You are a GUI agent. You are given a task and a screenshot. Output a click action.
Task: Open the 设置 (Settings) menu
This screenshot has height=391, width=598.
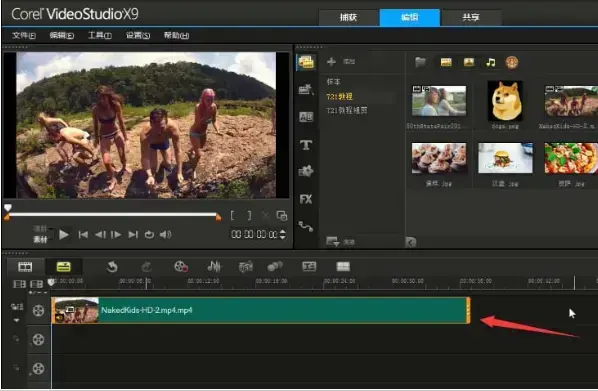[138, 35]
